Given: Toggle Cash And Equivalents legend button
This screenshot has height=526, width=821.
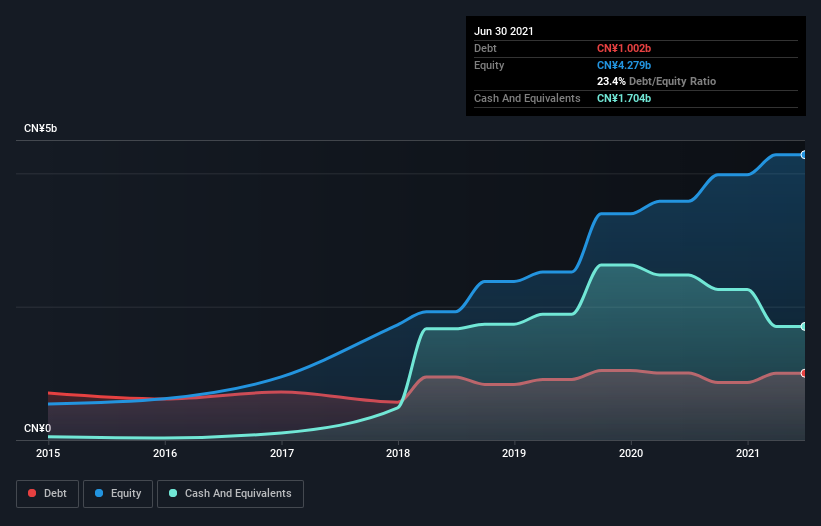Looking at the screenshot, I should [x=230, y=494].
